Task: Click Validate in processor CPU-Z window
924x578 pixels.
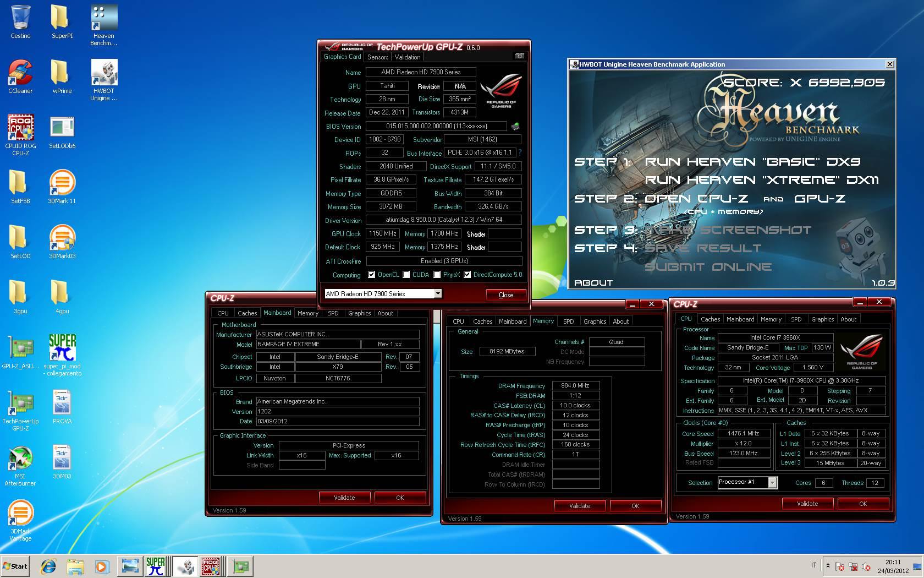Action: tap(807, 504)
